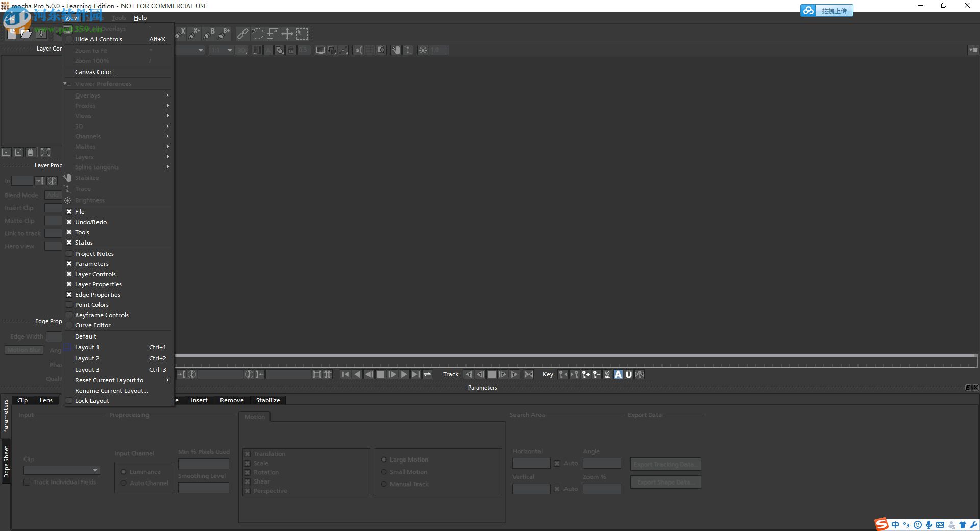The height and width of the screenshot is (531, 980).
Task: Choose Hide All Controls from the menu
Action: pos(100,39)
